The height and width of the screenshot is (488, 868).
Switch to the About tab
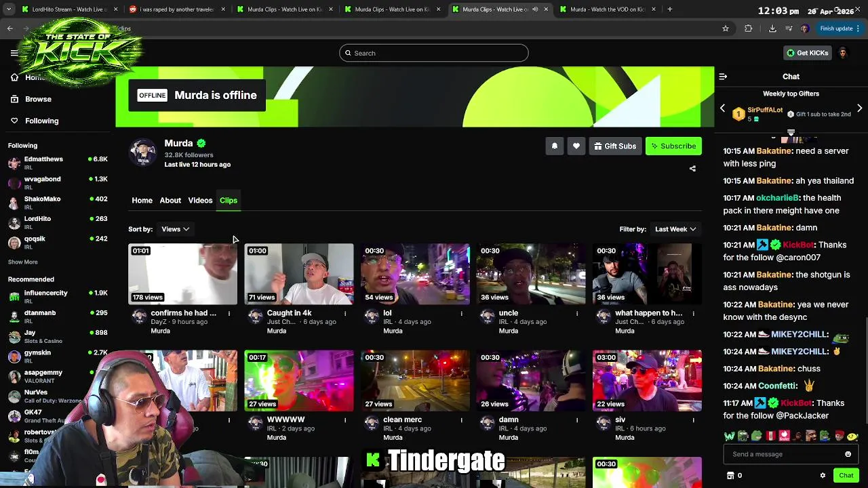coord(170,201)
